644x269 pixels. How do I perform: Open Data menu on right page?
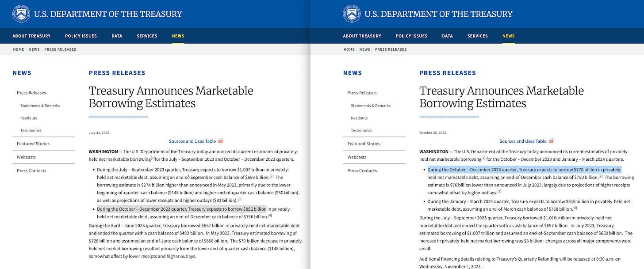pyautogui.click(x=447, y=36)
